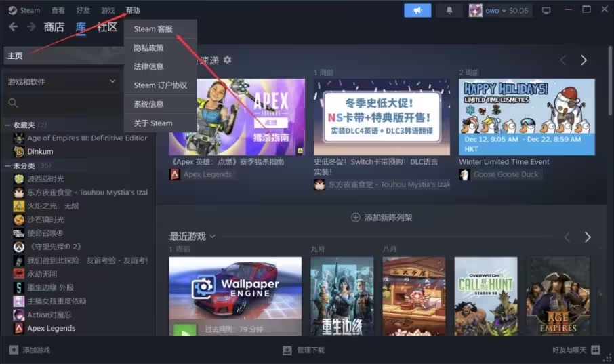
Task: Choose 法律信息 menu entry
Action: pos(160,66)
